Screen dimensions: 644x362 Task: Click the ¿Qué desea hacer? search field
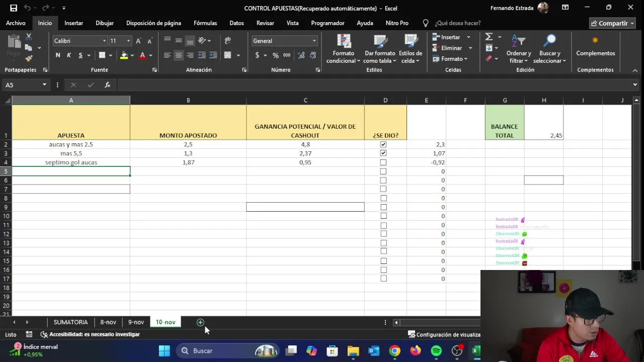(x=457, y=23)
